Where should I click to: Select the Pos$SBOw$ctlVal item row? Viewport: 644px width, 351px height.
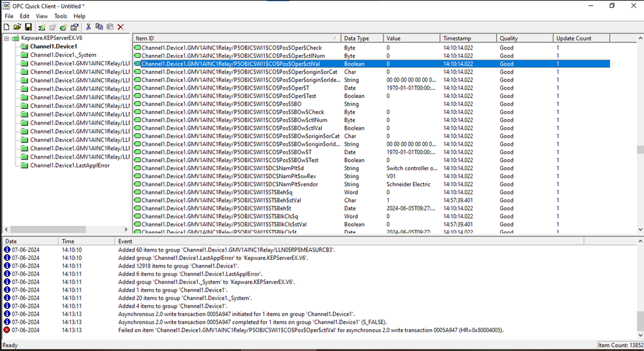372,128
